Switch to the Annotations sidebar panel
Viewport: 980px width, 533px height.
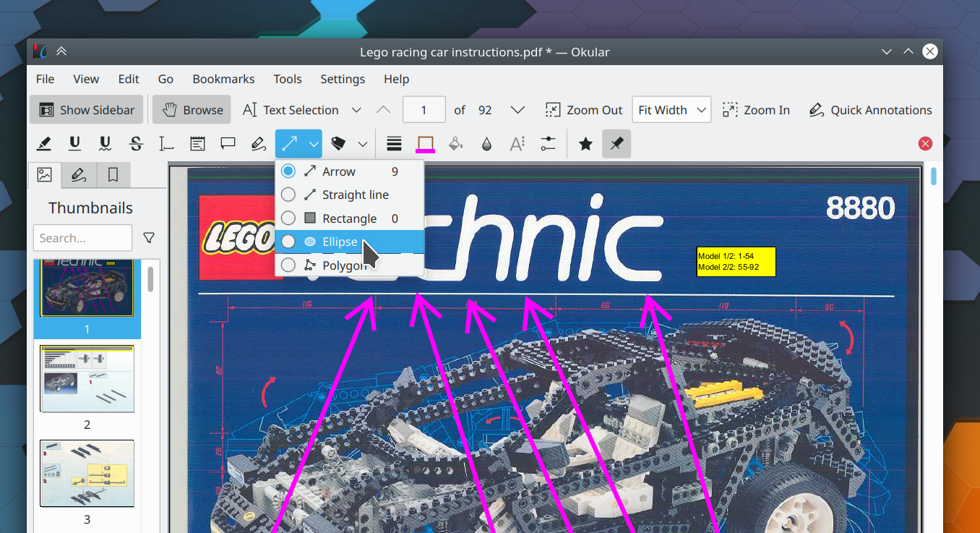point(77,174)
